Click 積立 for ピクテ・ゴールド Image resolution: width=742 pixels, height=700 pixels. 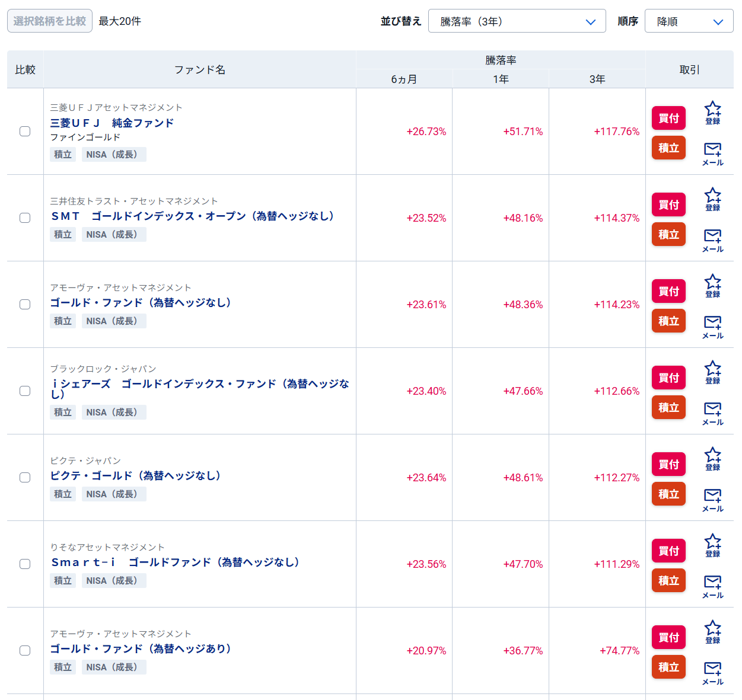(668, 494)
